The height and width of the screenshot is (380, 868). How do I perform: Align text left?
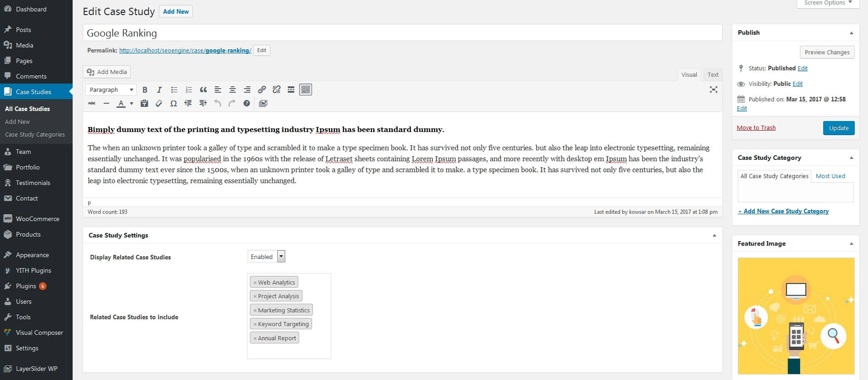[218, 90]
